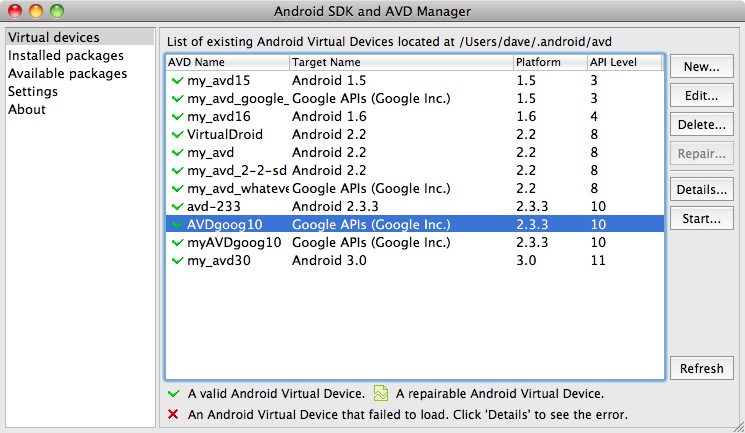Viewport: 745px width, 433px height.
Task: Click the API Level column header
Action: coord(624,62)
